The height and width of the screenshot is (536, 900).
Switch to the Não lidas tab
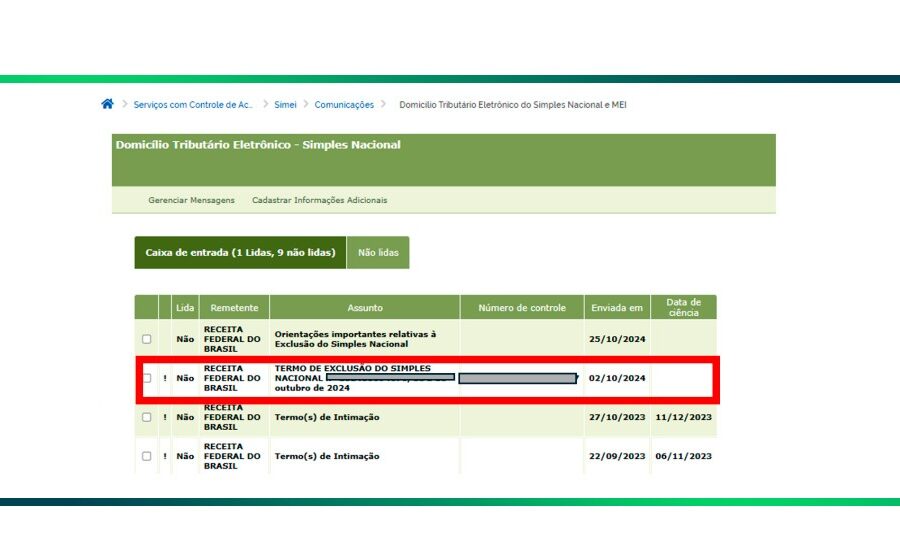pos(378,253)
